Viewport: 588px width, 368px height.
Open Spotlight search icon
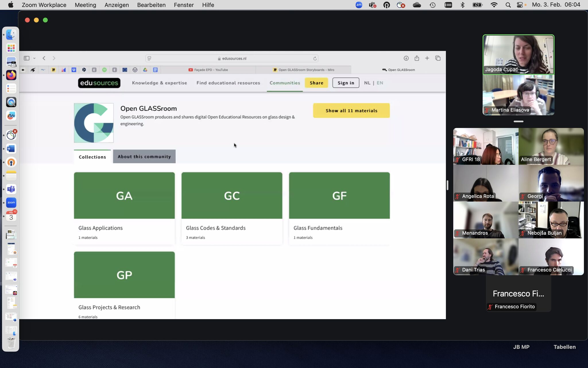[508, 5]
